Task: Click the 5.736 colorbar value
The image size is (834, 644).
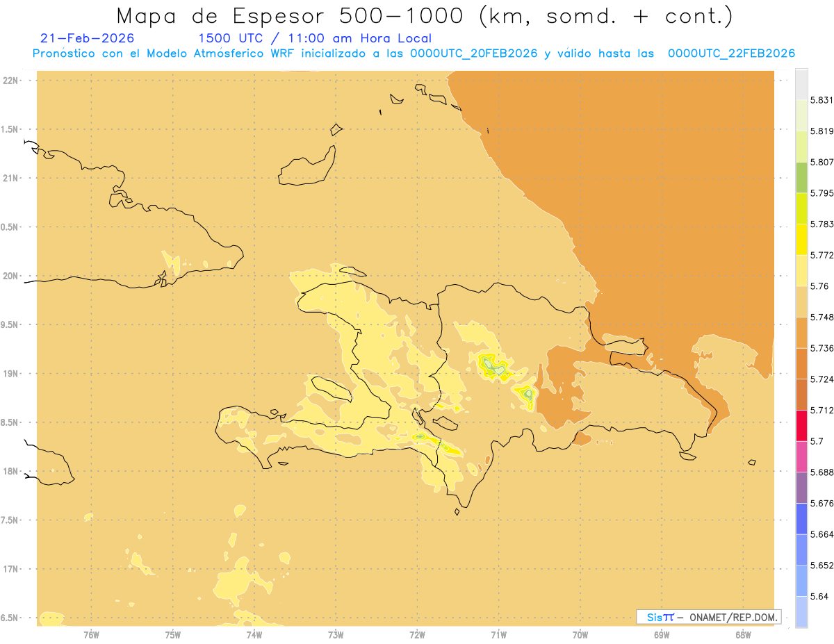Action: 821,348
